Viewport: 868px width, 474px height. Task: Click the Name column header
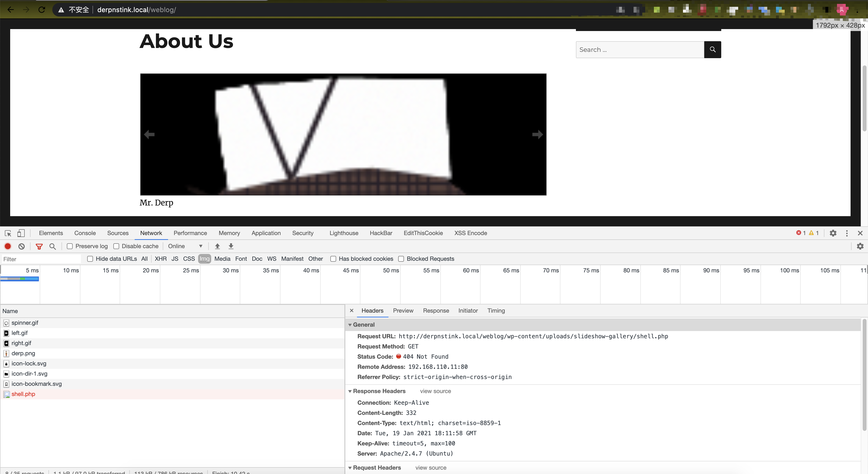[x=172, y=311]
